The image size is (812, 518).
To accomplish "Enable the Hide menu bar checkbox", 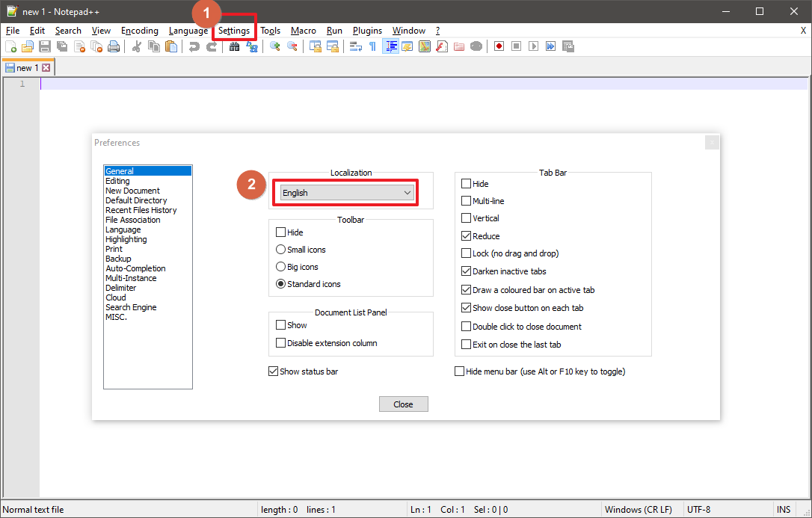I will [x=459, y=371].
